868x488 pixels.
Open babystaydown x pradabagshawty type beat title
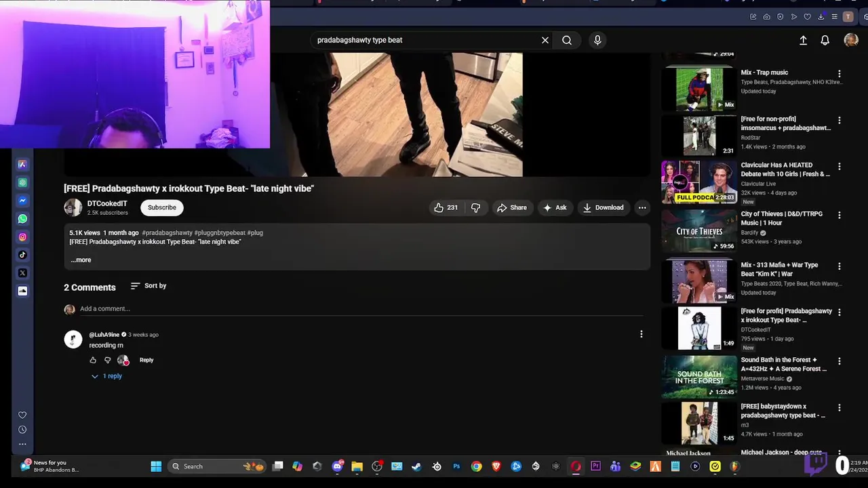tap(783, 411)
